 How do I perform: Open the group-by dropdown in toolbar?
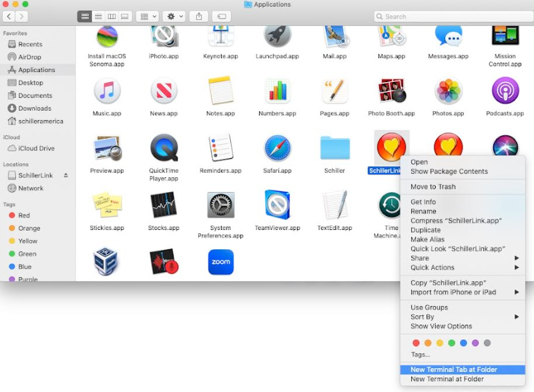point(148,16)
